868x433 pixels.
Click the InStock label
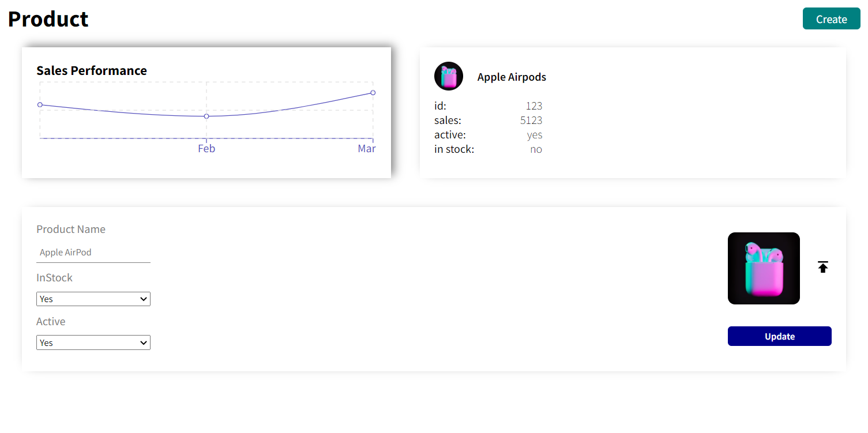(54, 277)
